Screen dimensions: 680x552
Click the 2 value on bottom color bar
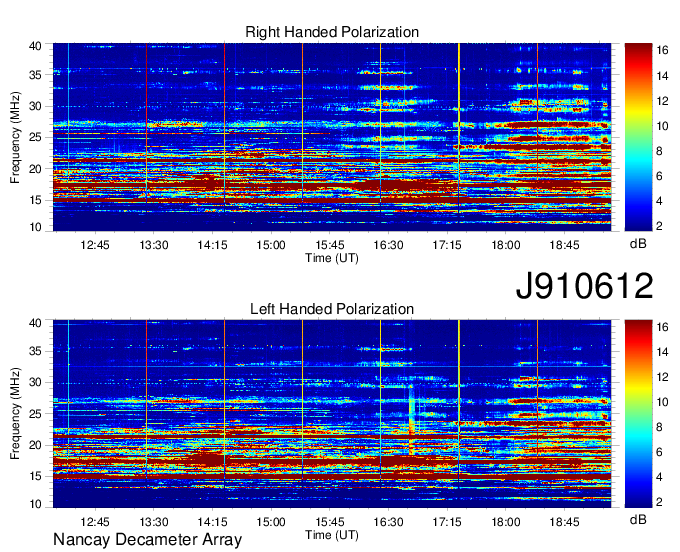pyautogui.click(x=660, y=502)
